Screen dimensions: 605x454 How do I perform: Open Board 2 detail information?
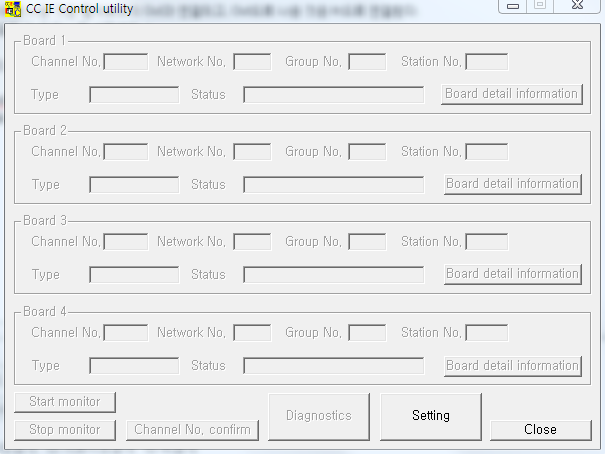pos(512,184)
